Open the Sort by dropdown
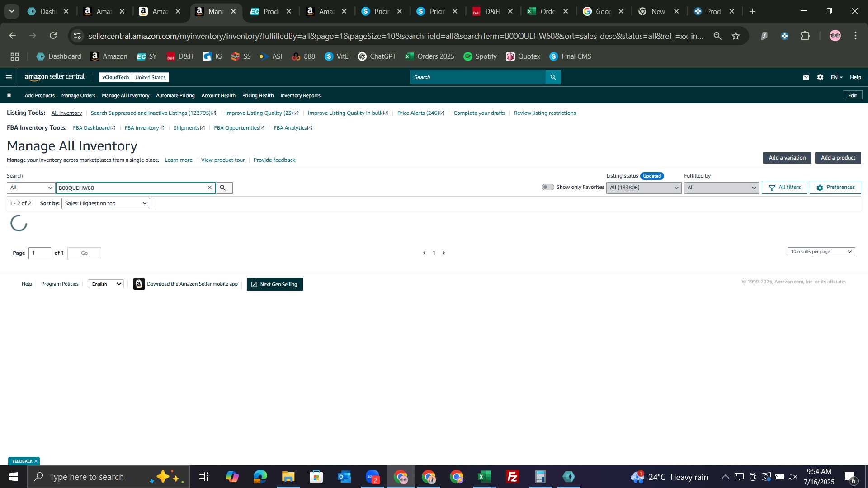Screen dimensions: 868x488 106,203
